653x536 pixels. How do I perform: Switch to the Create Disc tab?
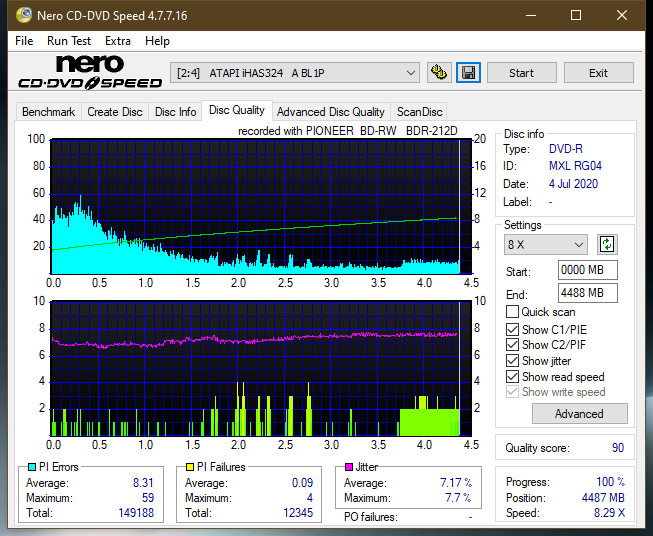click(115, 112)
